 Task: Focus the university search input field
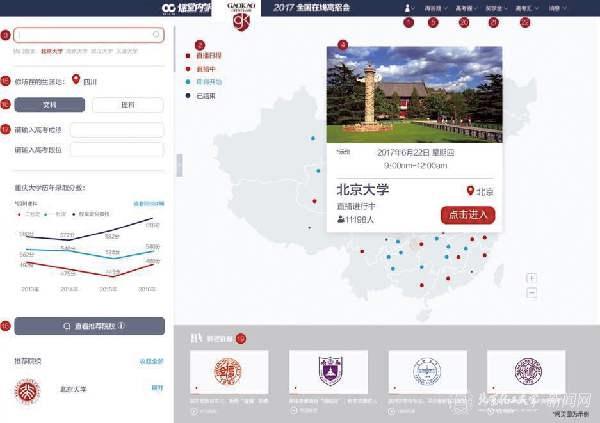pyautogui.click(x=89, y=35)
